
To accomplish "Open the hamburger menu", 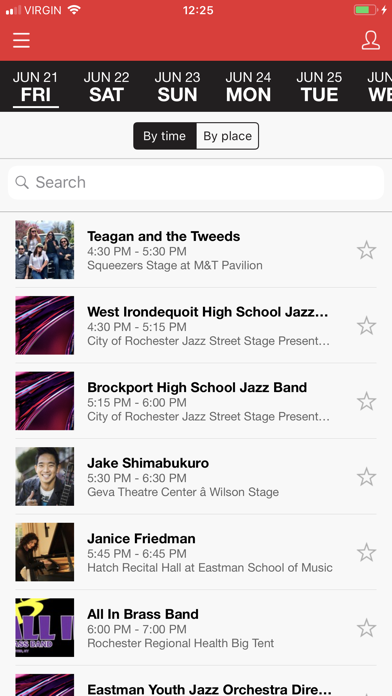I will 21,40.
